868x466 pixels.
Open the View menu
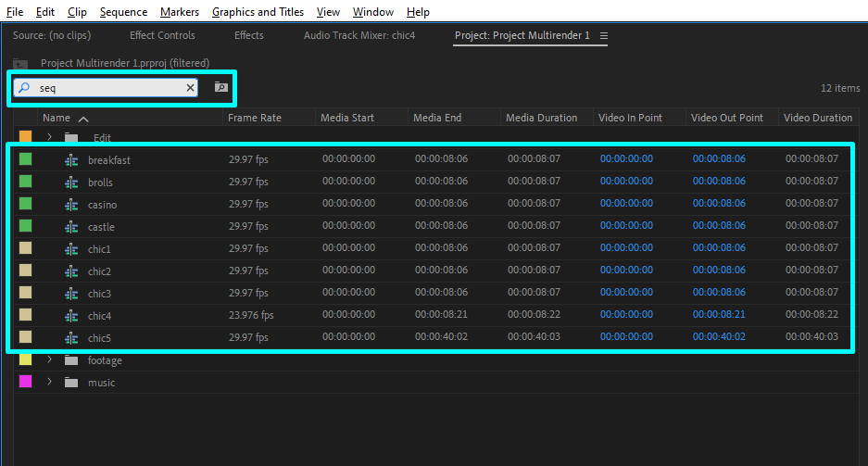pos(328,12)
